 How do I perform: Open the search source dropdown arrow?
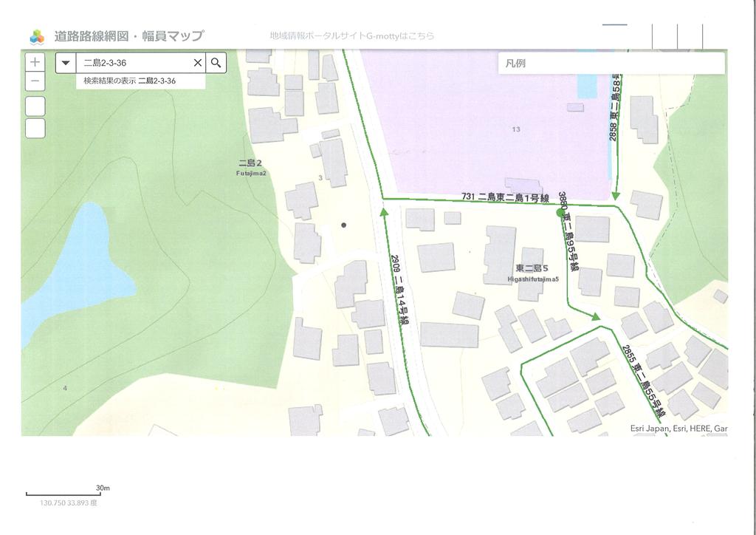[x=66, y=63]
